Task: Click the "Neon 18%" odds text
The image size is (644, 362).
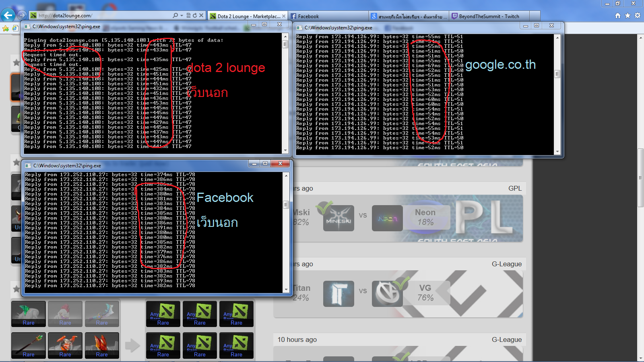Action: coord(425,217)
